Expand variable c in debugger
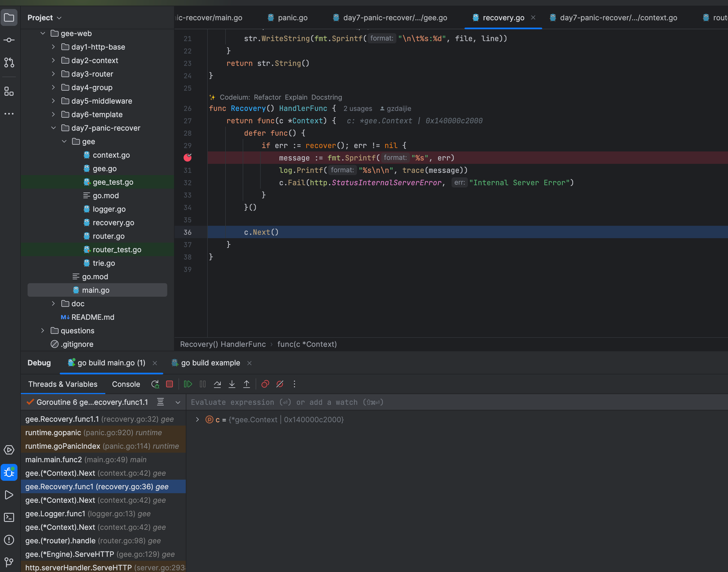Screen dimensions: 728x572 [x=198, y=420]
